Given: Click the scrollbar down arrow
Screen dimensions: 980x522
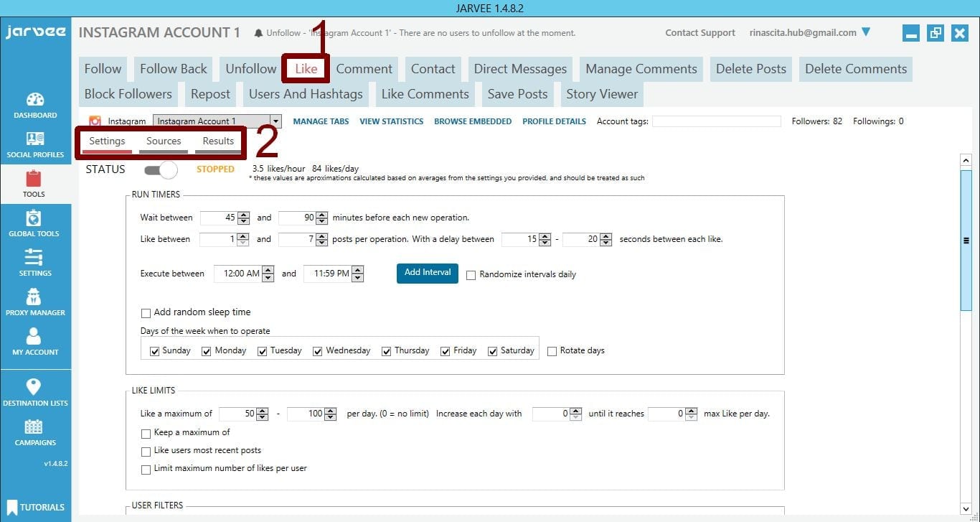Looking at the screenshot, I should click(966, 509).
